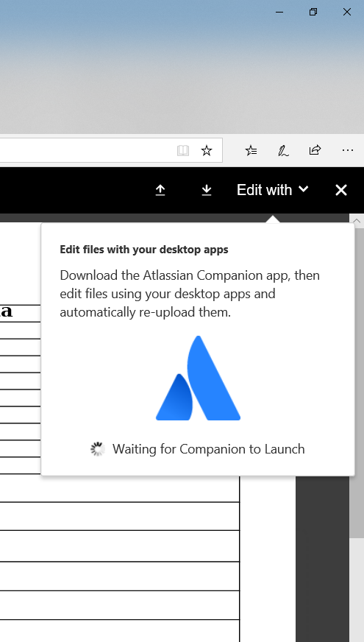The image size is (364, 642).
Task: Open the favorites hub list icon
Action: (x=251, y=151)
